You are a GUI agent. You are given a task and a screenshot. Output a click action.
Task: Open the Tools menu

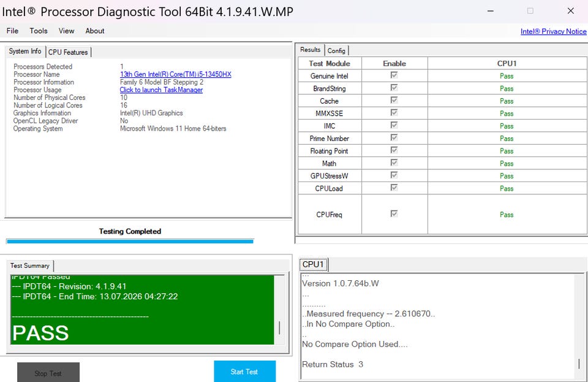39,31
